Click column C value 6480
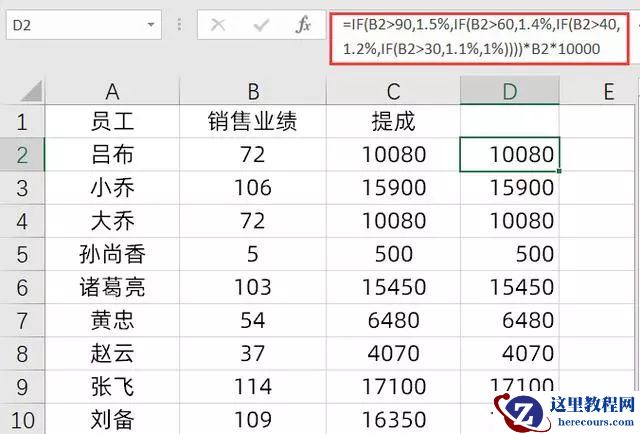 coord(393,320)
